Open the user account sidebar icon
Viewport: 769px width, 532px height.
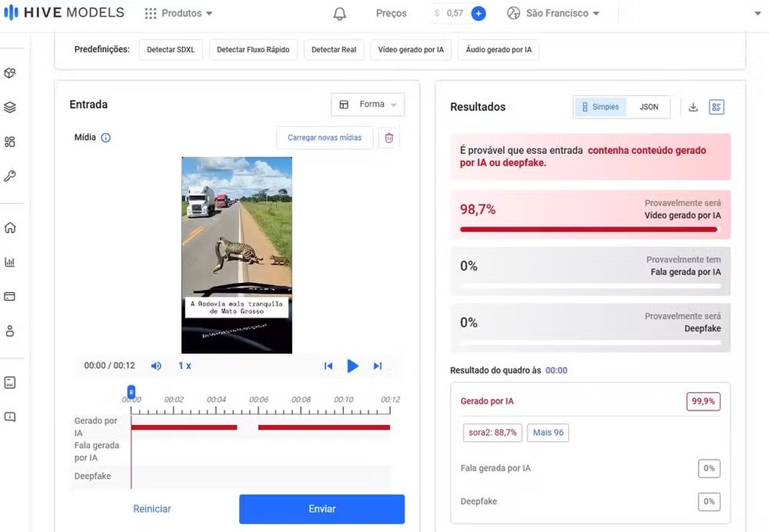tap(10, 331)
